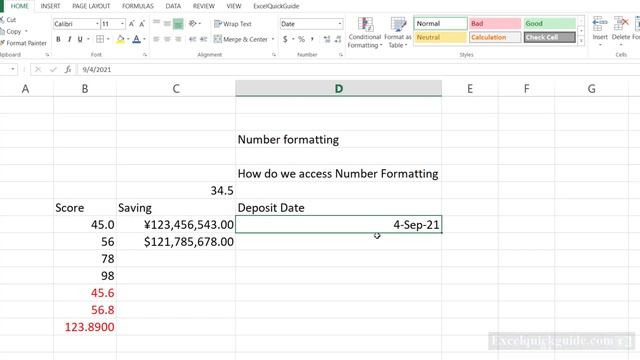Click the Copy command
This screenshot has width=640, height=360.
click(10, 31)
